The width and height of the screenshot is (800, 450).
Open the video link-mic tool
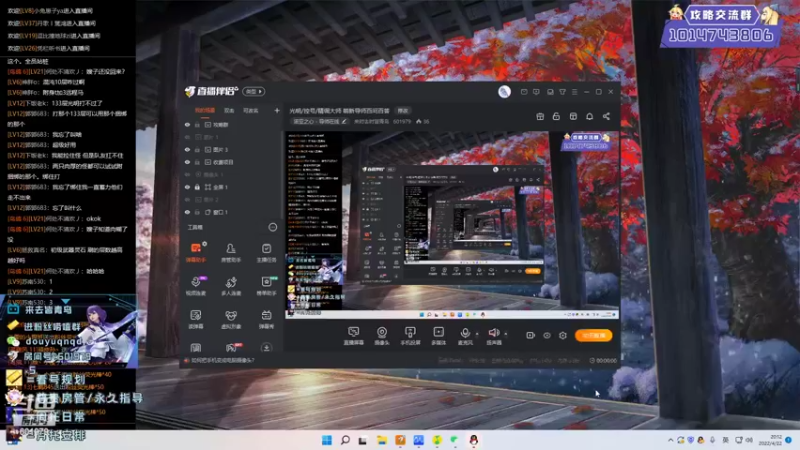(195, 286)
